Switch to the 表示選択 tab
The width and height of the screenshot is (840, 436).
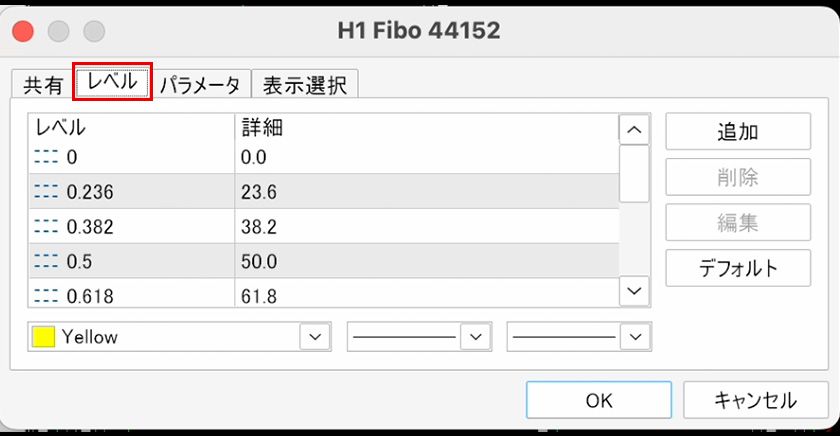tap(304, 85)
